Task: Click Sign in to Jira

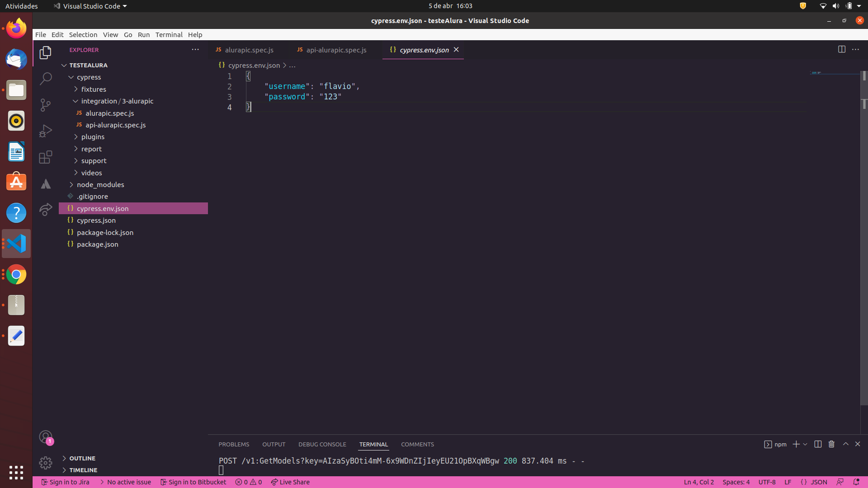Action: tap(65, 482)
